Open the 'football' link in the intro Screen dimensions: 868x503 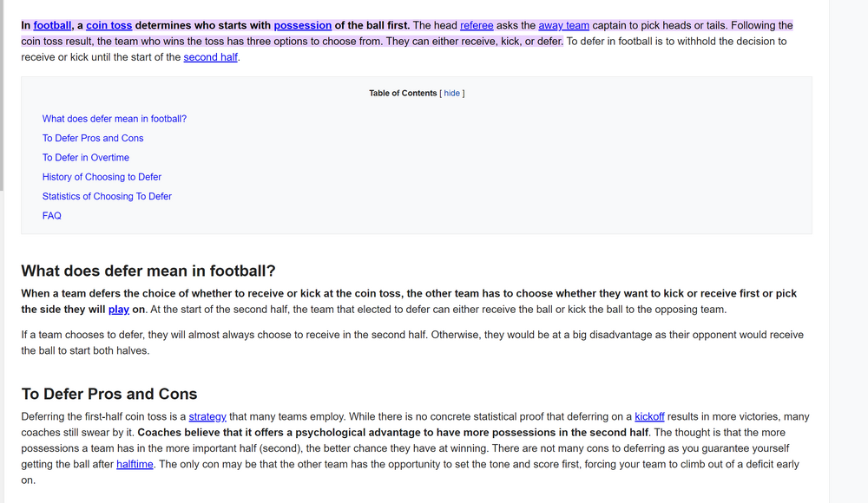click(x=52, y=26)
